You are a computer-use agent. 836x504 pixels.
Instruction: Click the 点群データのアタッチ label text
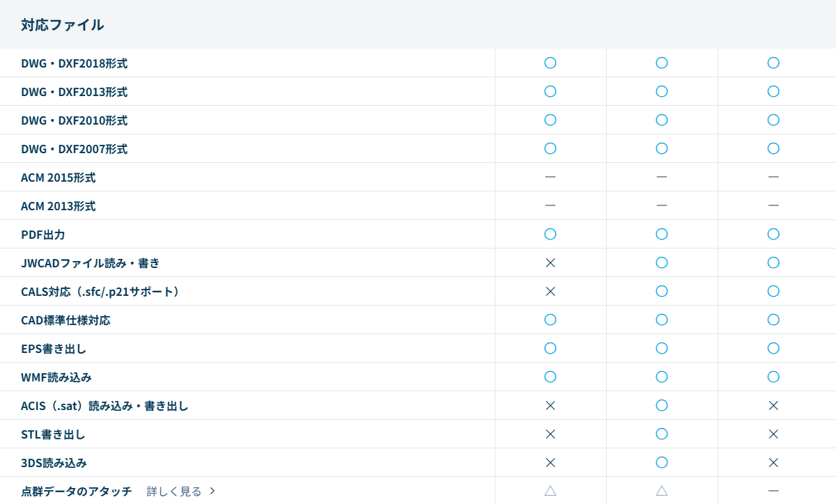(x=76, y=491)
